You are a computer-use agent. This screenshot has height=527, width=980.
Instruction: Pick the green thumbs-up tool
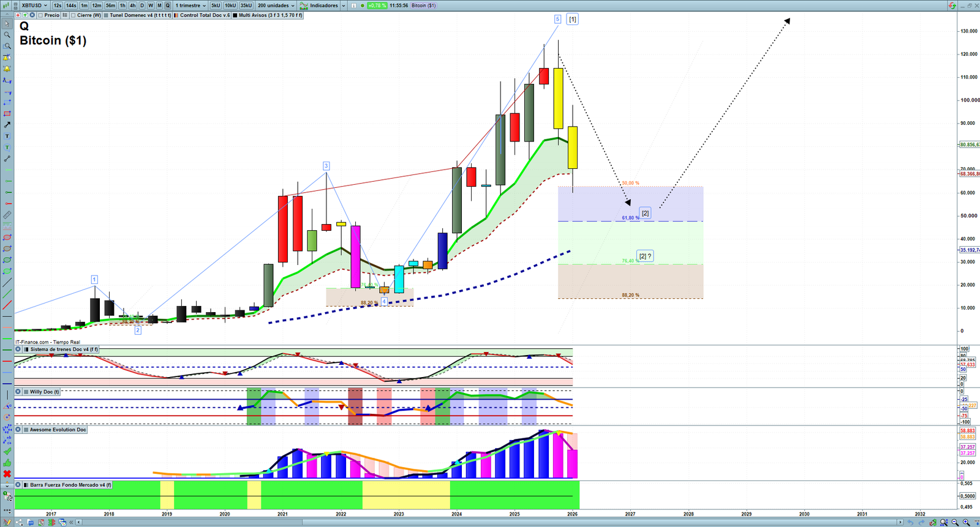[x=7, y=463]
